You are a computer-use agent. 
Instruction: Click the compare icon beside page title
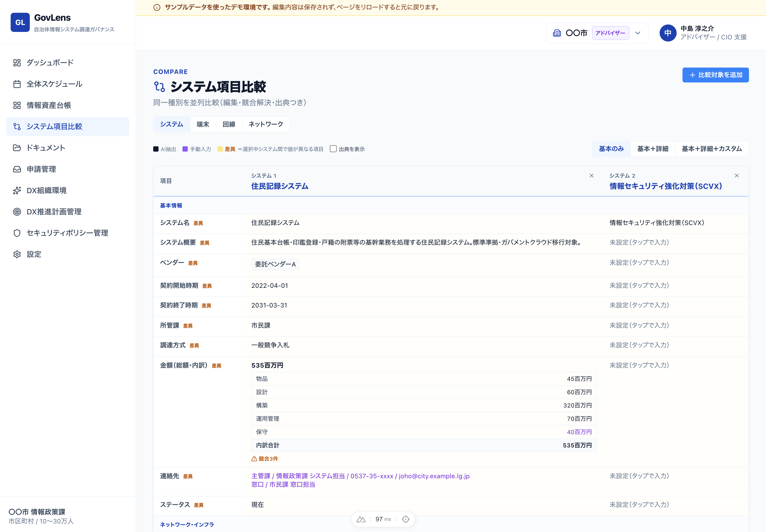pyautogui.click(x=159, y=87)
